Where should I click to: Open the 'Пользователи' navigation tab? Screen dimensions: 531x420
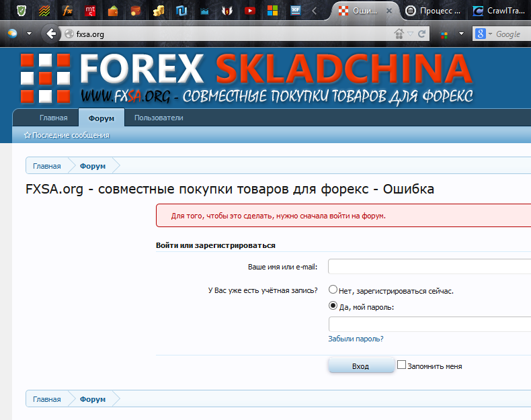159,118
